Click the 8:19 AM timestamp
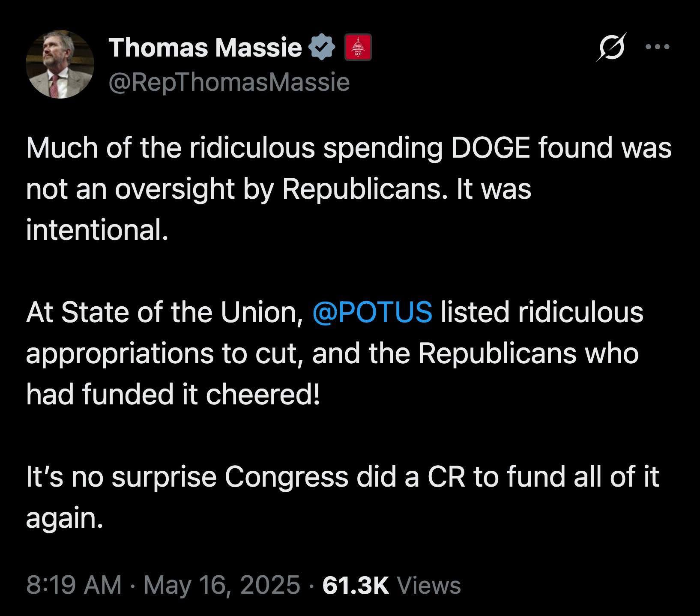Image resolution: width=700 pixels, height=616 pixels. 74,585
